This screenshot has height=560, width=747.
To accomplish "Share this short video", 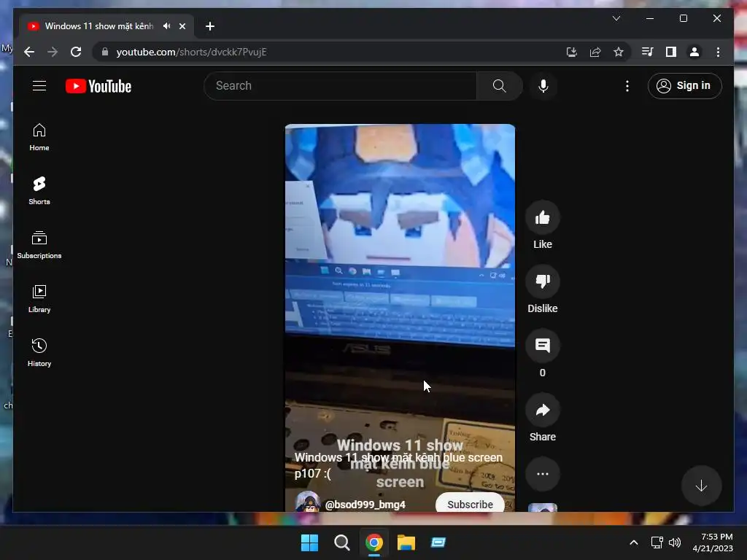I will pos(542,410).
